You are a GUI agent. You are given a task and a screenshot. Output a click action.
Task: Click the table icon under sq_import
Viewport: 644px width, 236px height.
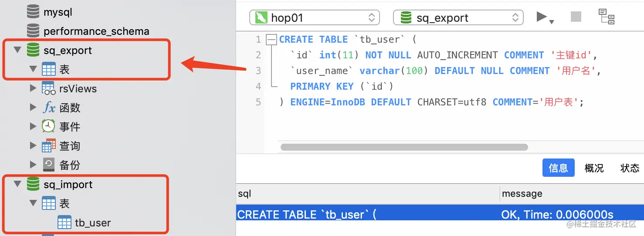(x=49, y=203)
